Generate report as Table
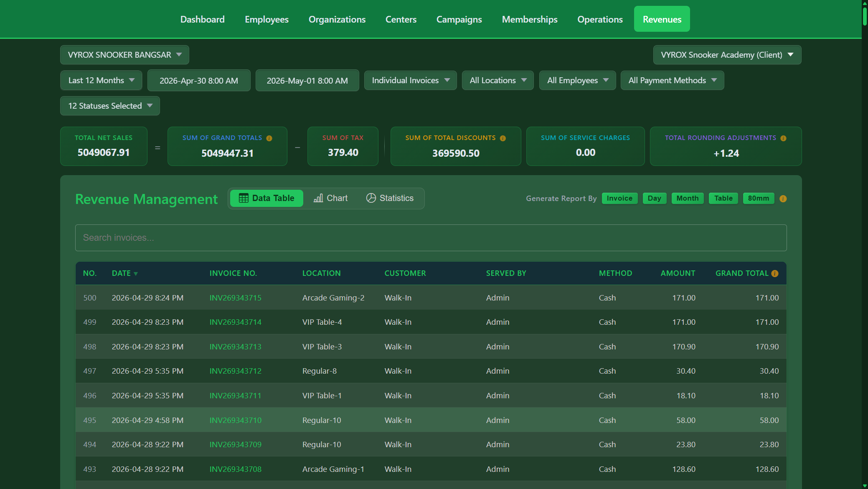Screen dimensions: 868x489 coord(723,199)
